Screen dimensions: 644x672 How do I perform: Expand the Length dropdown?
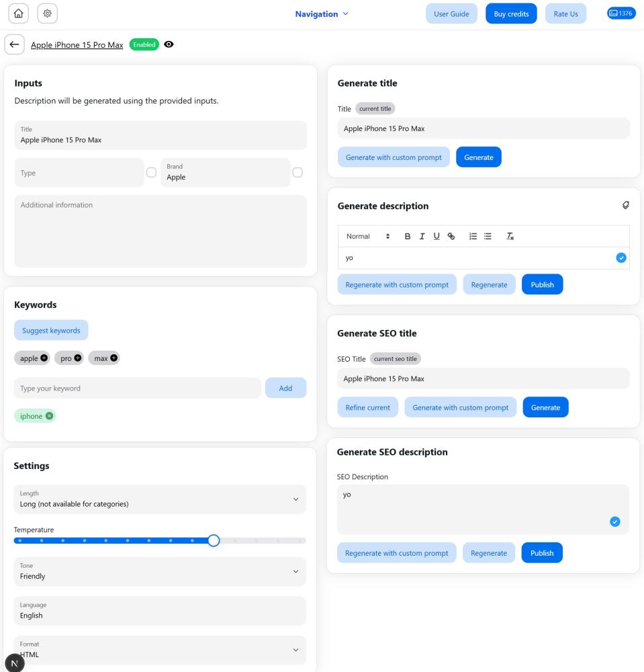(160, 499)
